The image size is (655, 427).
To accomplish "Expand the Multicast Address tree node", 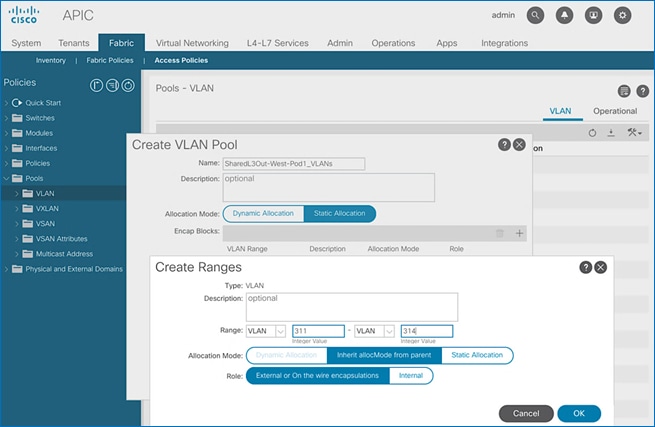I will click(x=17, y=254).
